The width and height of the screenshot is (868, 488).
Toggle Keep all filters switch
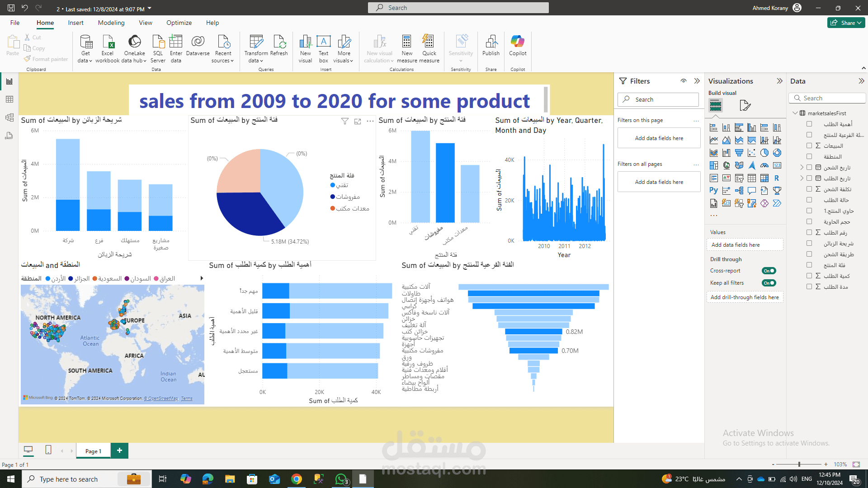pos(769,283)
